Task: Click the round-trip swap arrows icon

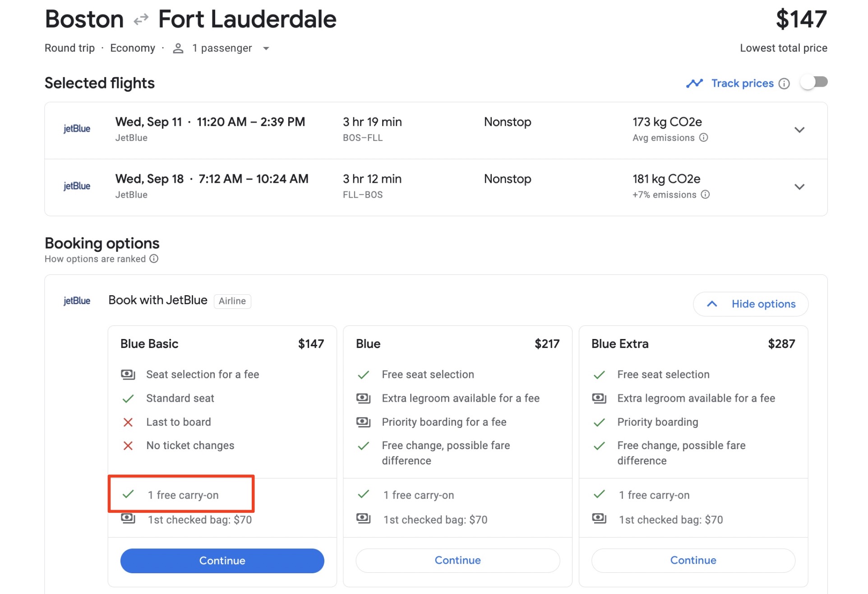Action: (141, 19)
